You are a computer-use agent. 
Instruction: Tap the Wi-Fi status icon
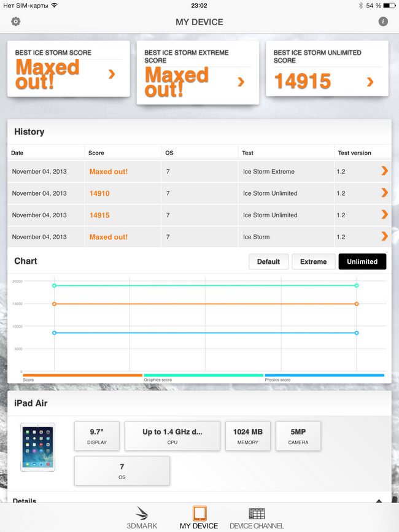click(x=55, y=6)
